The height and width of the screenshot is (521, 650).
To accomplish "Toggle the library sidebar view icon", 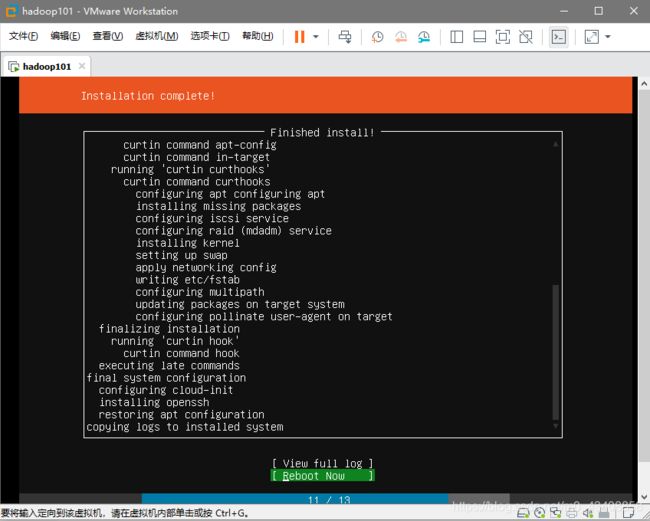I will (x=456, y=37).
